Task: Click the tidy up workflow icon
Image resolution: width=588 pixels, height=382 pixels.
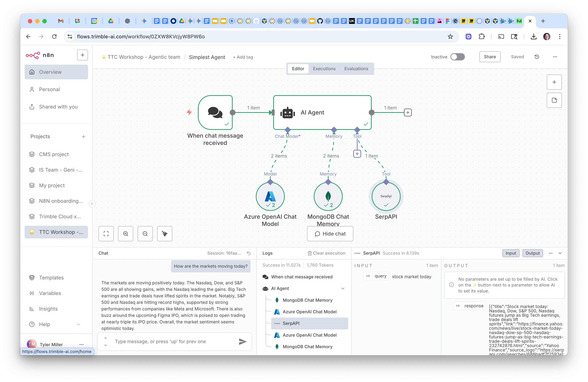Action: [x=165, y=234]
